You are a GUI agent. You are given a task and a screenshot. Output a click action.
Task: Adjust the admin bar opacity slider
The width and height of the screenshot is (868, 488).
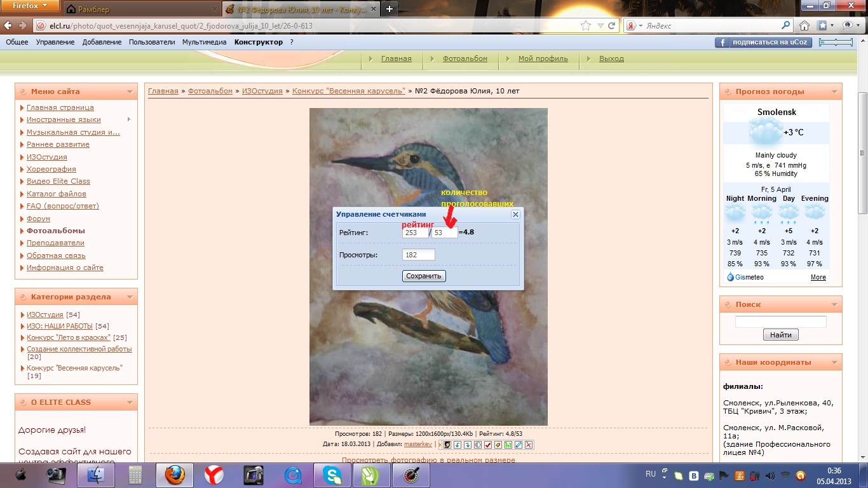[x=836, y=42]
